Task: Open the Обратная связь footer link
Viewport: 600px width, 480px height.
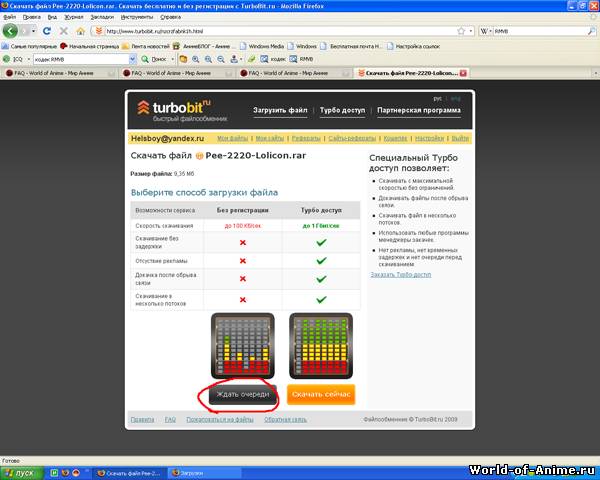Action: (x=285, y=420)
